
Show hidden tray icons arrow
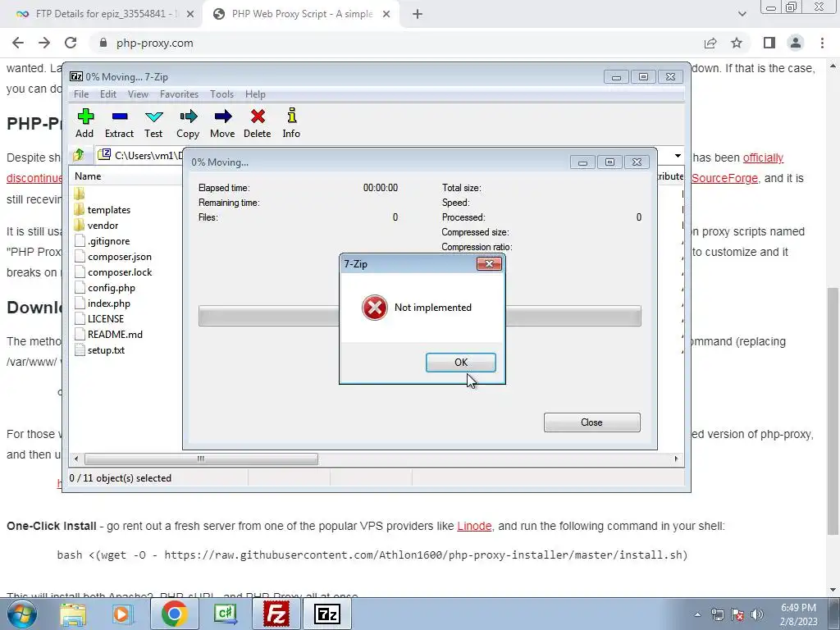[x=697, y=615]
